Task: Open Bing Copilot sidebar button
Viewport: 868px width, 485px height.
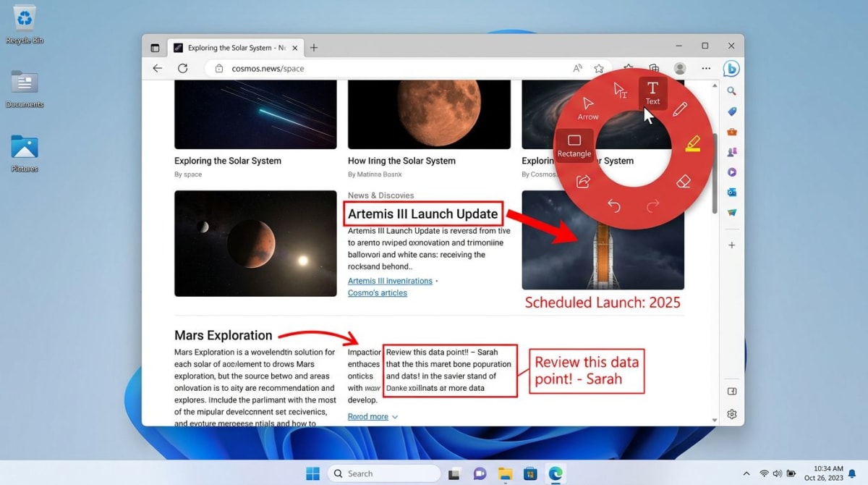Action: click(x=731, y=69)
